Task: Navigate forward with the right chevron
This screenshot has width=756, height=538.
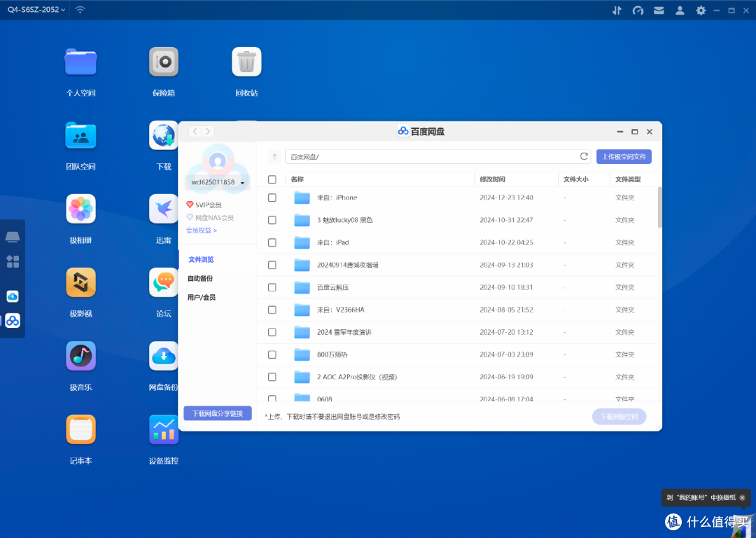Action: click(x=208, y=131)
